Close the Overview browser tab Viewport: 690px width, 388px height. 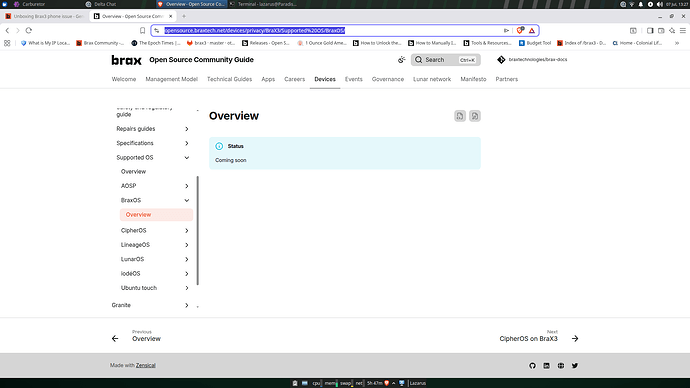171,16
